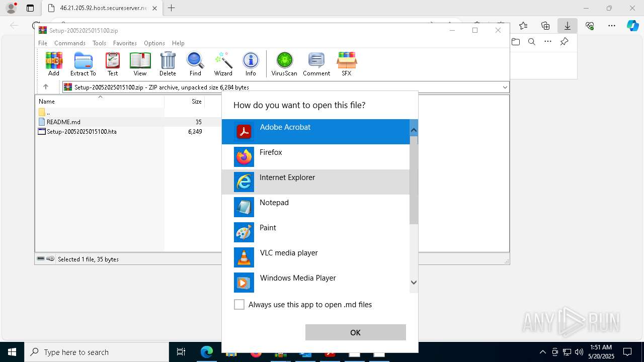Open the File menu

pyautogui.click(x=43, y=43)
